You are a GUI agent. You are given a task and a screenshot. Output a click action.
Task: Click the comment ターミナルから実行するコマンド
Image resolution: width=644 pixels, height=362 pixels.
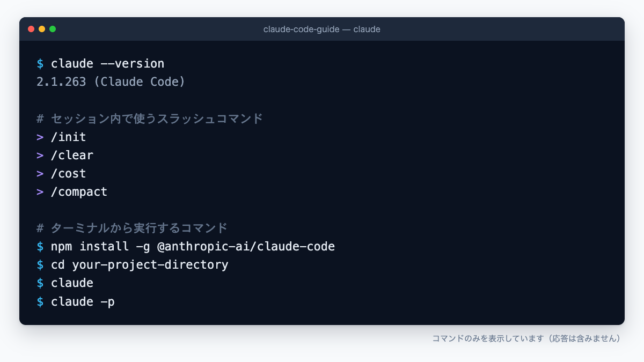coord(132,228)
